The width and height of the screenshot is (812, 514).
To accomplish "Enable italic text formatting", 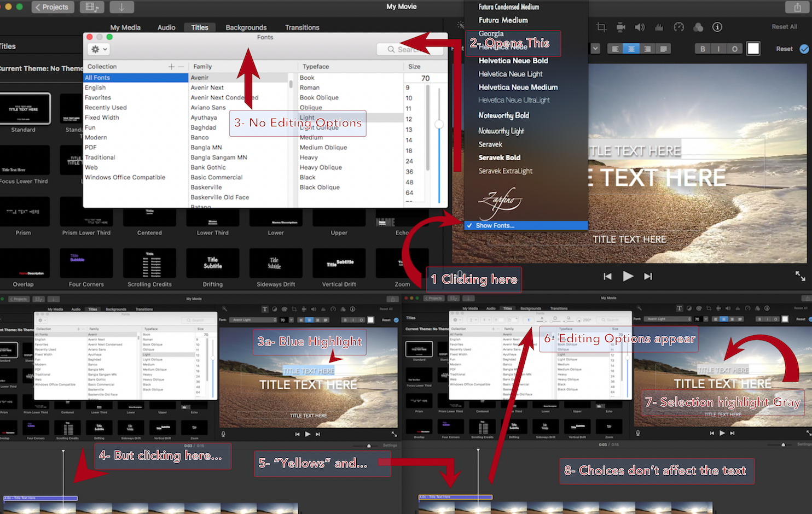I will click(718, 48).
